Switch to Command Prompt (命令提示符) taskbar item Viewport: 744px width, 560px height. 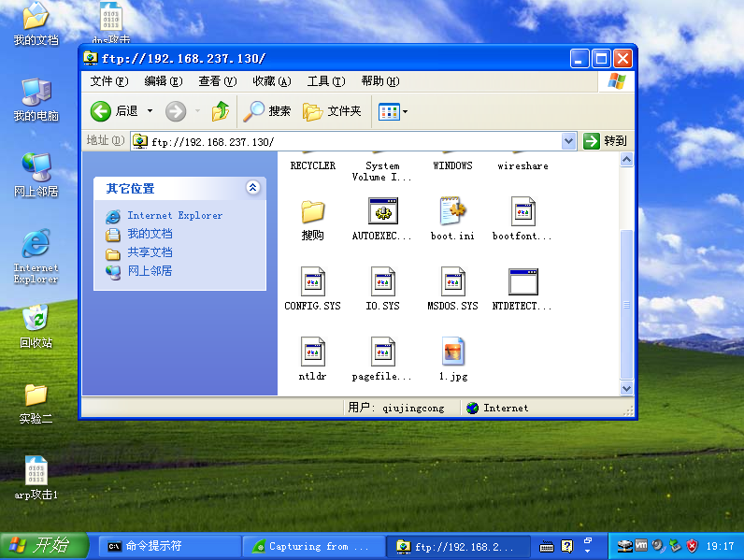[x=170, y=546]
